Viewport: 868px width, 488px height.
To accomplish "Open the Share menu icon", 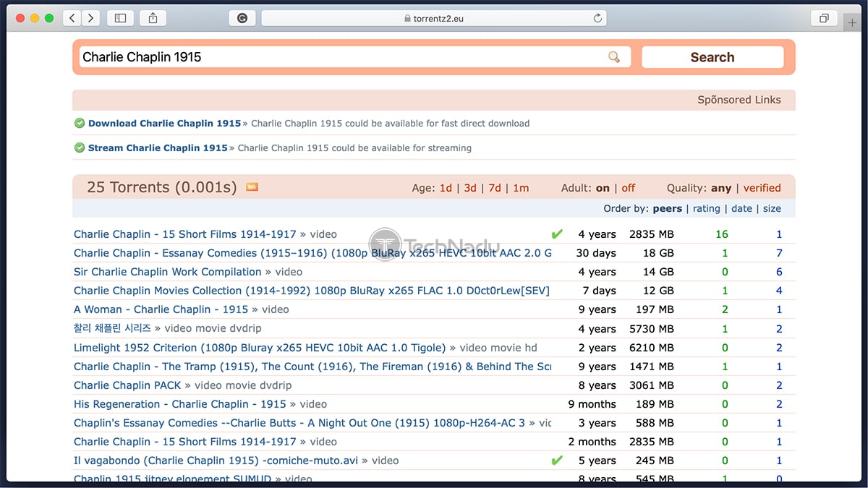I will 153,19.
